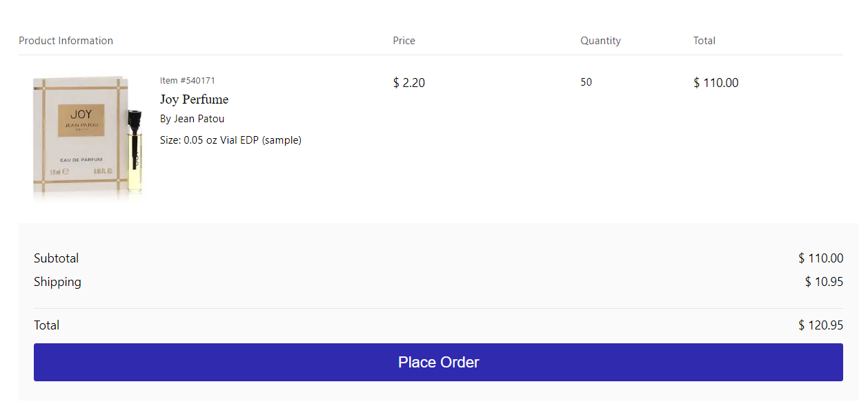Click the By Jean Patou brand text

[x=192, y=119]
